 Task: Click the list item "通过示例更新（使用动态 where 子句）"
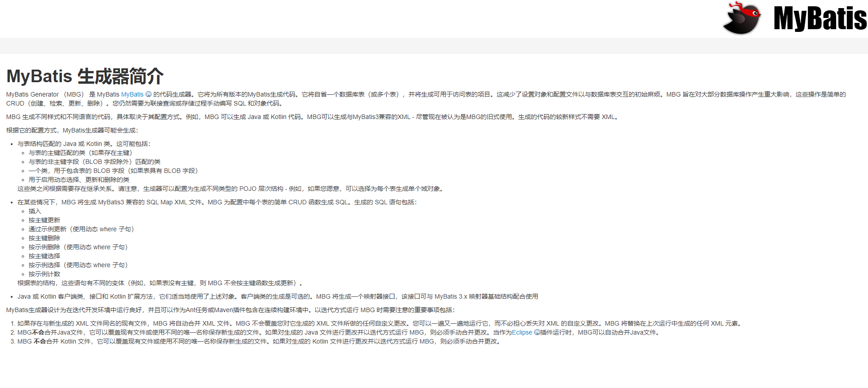pyautogui.click(x=83, y=229)
